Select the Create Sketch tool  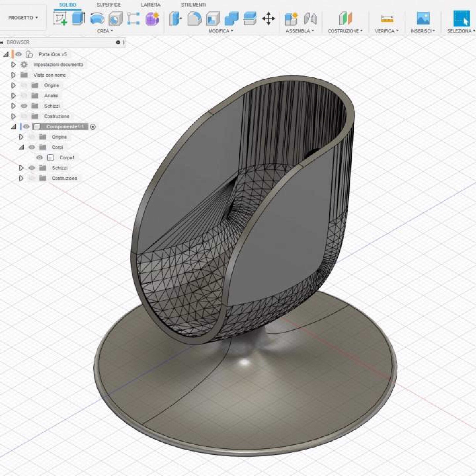click(x=60, y=18)
